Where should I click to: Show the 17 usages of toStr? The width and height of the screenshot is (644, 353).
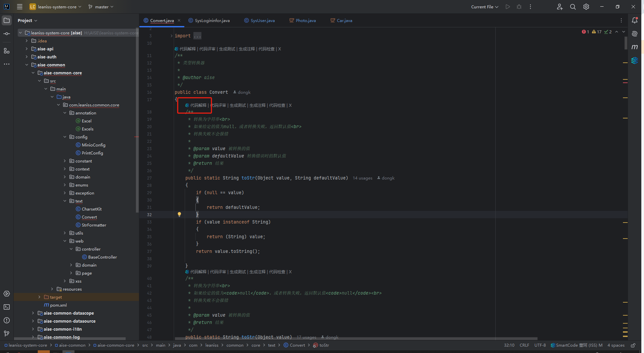tap(306, 337)
